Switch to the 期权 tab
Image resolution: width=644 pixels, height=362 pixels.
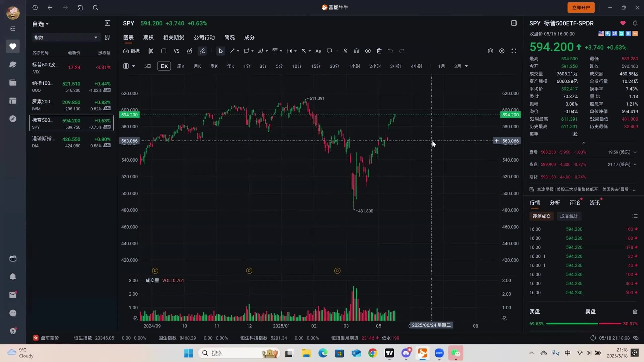pyautogui.click(x=148, y=37)
